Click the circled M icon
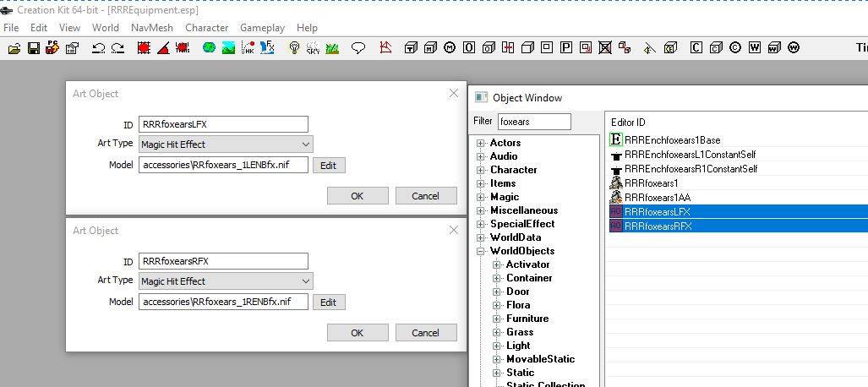Screen dimensions: 868x387 click(450, 48)
